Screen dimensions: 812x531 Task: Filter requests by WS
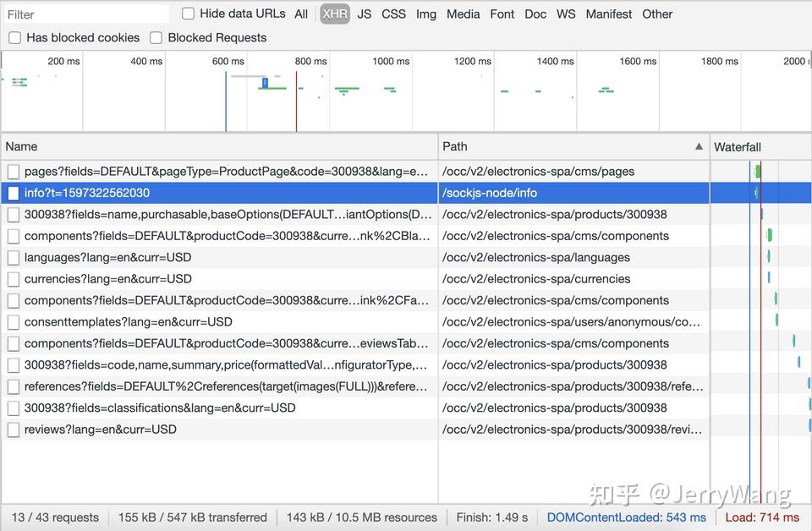click(x=566, y=14)
